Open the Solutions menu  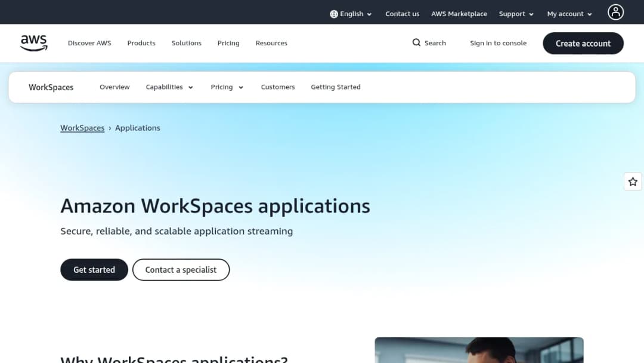(187, 43)
